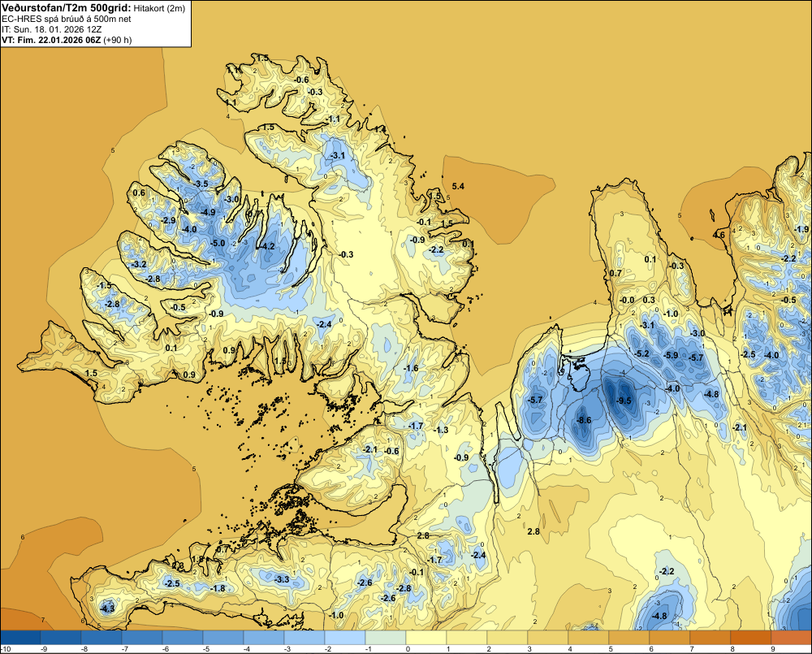Click the 'IT: Sun. 18. 01. 2026 12Z' line

pyautogui.click(x=52, y=29)
